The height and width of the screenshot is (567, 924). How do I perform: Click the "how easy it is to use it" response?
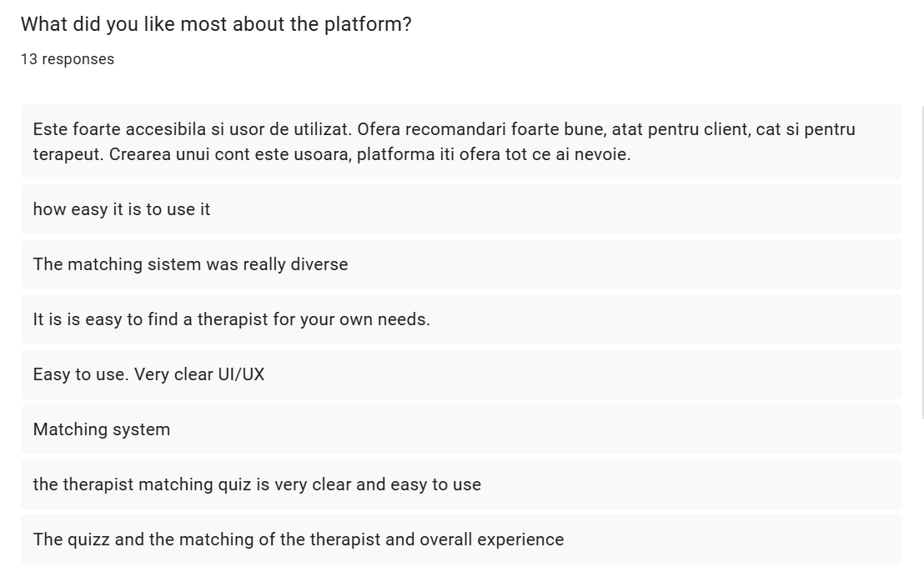tap(122, 209)
